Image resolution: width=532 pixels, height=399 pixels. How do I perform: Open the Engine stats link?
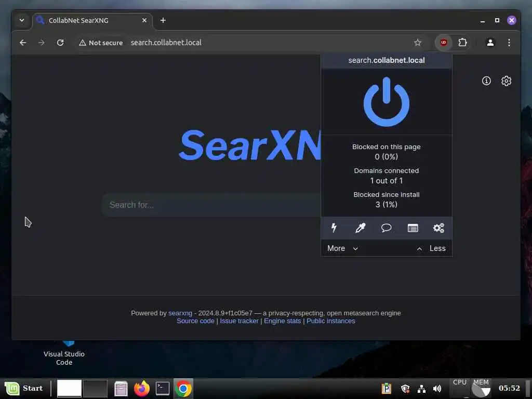pyautogui.click(x=282, y=321)
